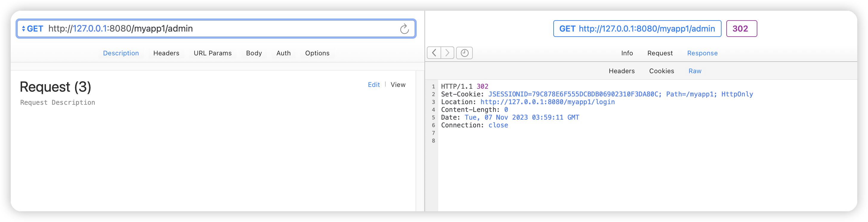Open the Info panel tab

point(627,53)
